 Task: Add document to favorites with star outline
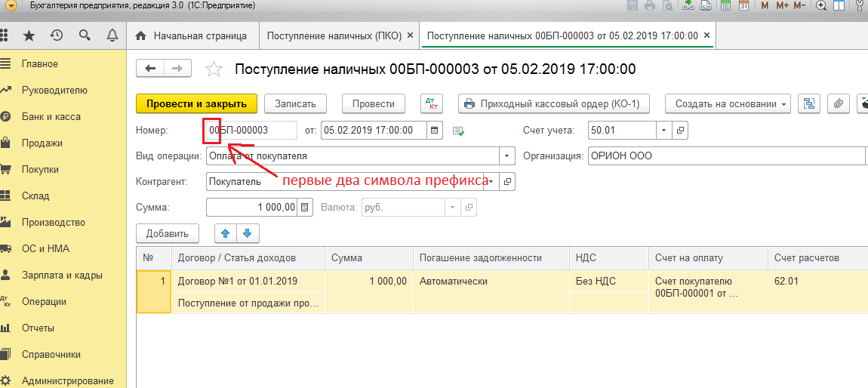click(x=214, y=69)
